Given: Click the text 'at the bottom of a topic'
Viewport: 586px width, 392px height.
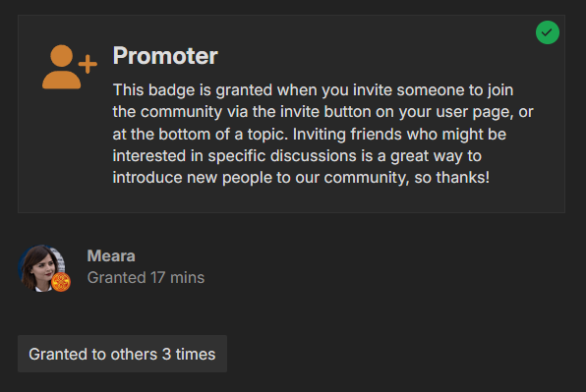Looking at the screenshot, I should (x=201, y=135).
